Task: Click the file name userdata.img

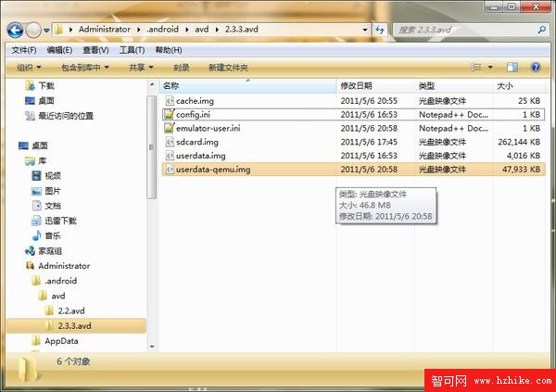Action: tap(201, 156)
